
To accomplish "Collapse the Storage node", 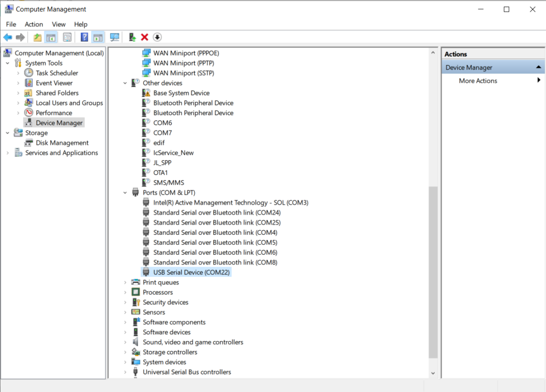I will (x=8, y=133).
